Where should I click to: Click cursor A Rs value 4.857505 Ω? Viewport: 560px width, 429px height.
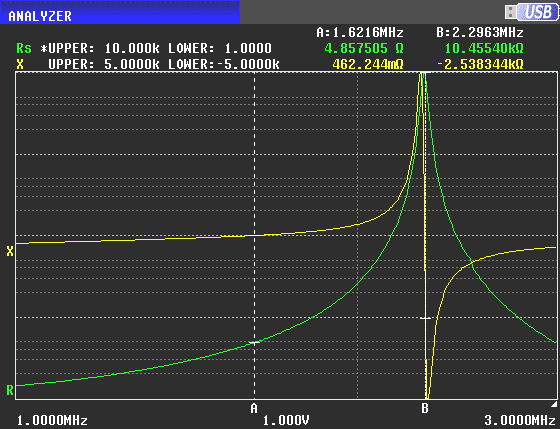tap(364, 48)
